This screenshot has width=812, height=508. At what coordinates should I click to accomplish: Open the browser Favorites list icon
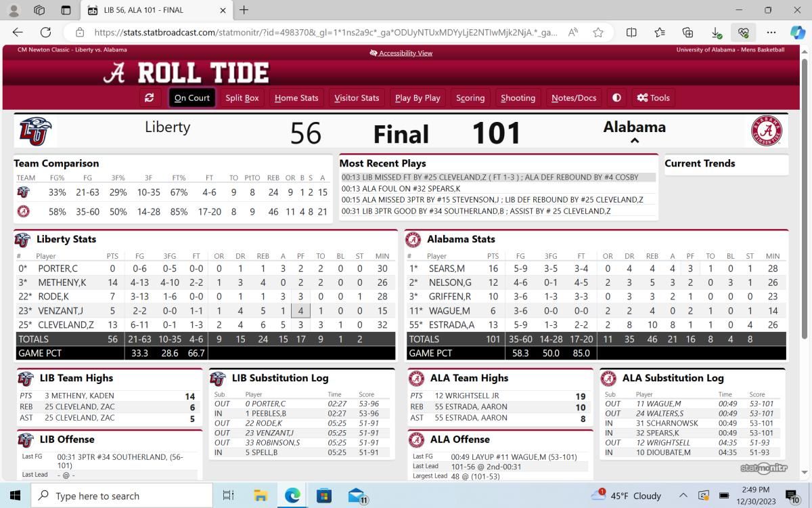pos(660,32)
